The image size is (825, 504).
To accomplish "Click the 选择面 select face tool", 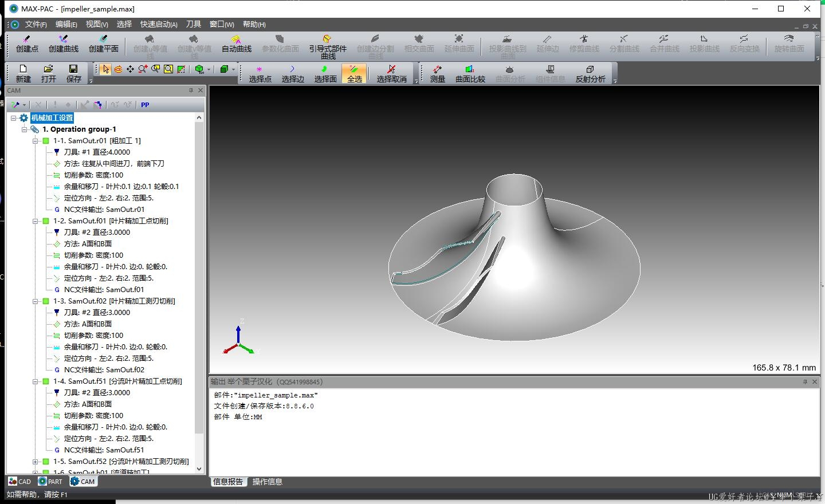I will pos(325,73).
